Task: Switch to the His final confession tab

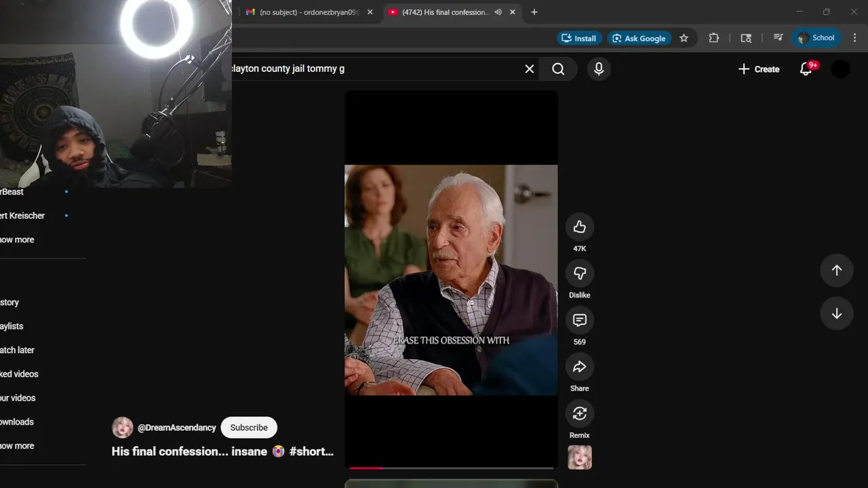Action: tap(444, 12)
